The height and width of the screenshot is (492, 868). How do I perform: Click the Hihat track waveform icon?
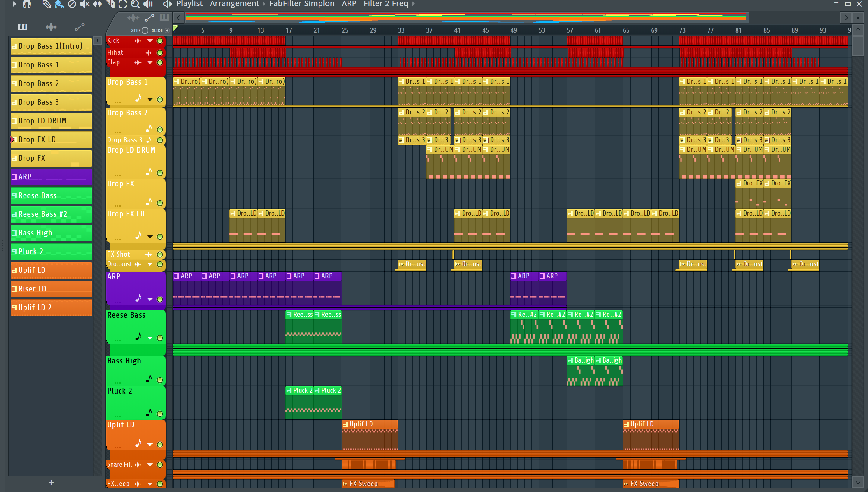(149, 53)
